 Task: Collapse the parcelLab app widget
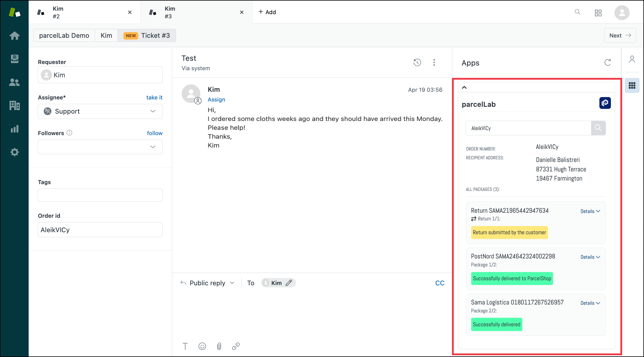464,87
